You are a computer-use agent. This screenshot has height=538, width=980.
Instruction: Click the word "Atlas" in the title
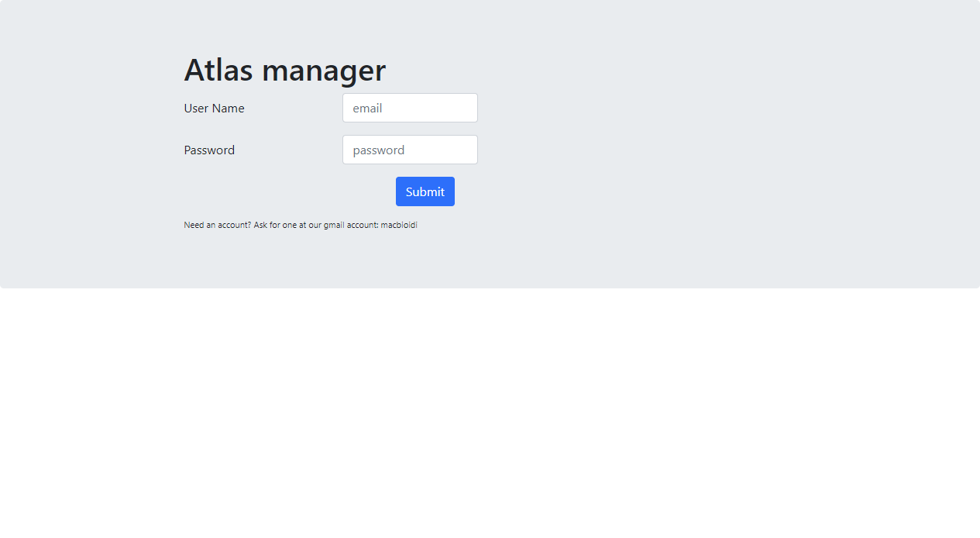218,70
